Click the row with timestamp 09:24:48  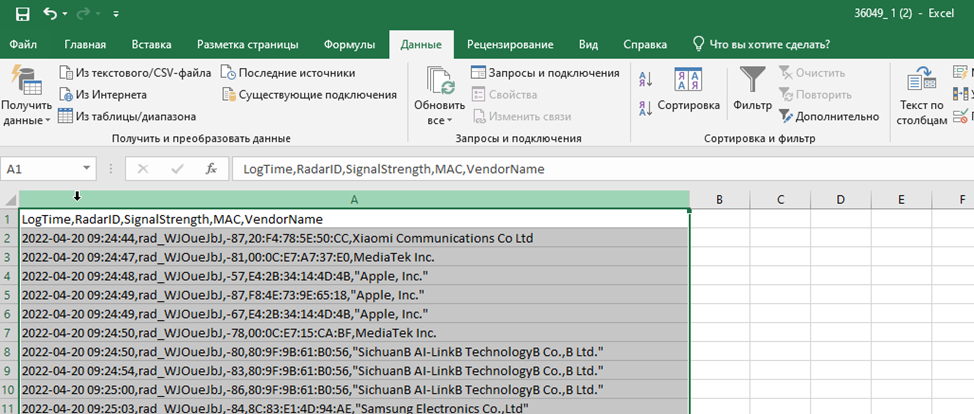point(354,276)
